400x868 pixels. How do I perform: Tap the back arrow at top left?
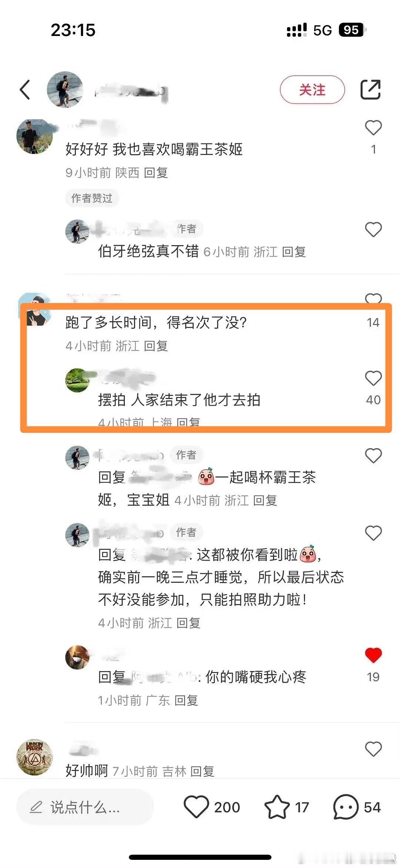(25, 90)
